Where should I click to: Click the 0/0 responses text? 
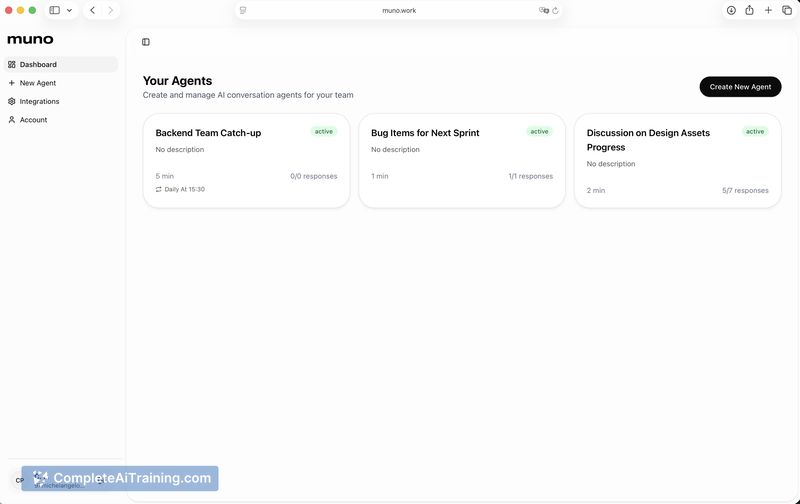point(314,176)
